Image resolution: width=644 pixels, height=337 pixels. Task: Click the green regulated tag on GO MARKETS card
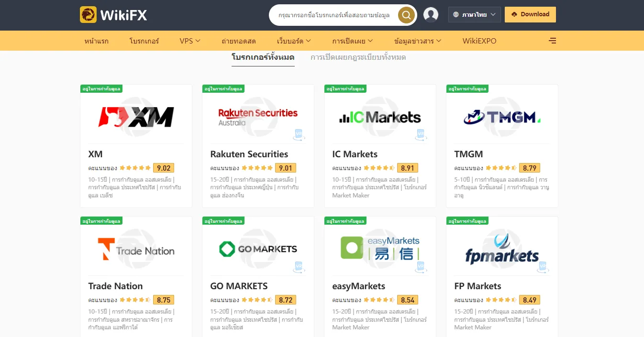(x=223, y=220)
